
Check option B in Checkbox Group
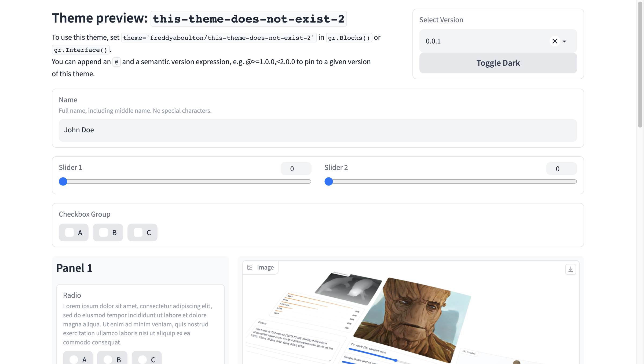click(104, 232)
